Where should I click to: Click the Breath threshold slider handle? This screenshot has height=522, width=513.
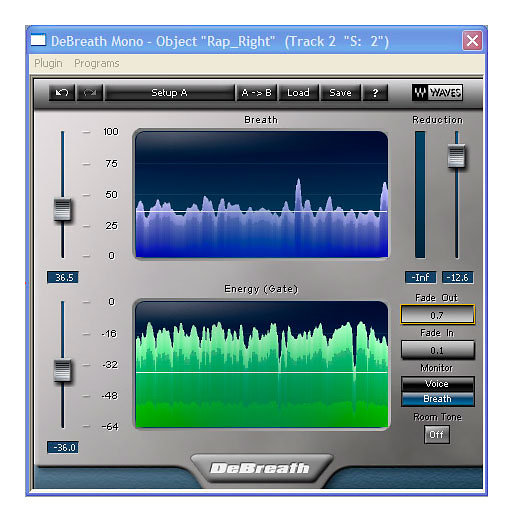click(62, 209)
